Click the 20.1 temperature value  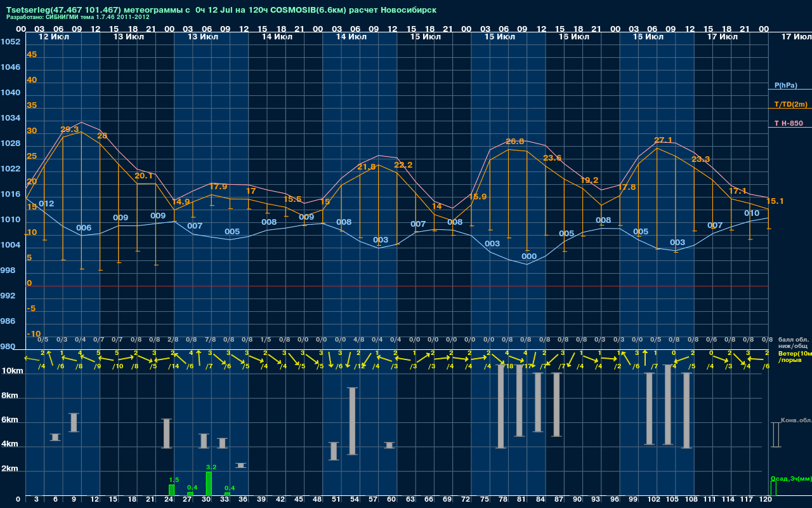tap(143, 176)
